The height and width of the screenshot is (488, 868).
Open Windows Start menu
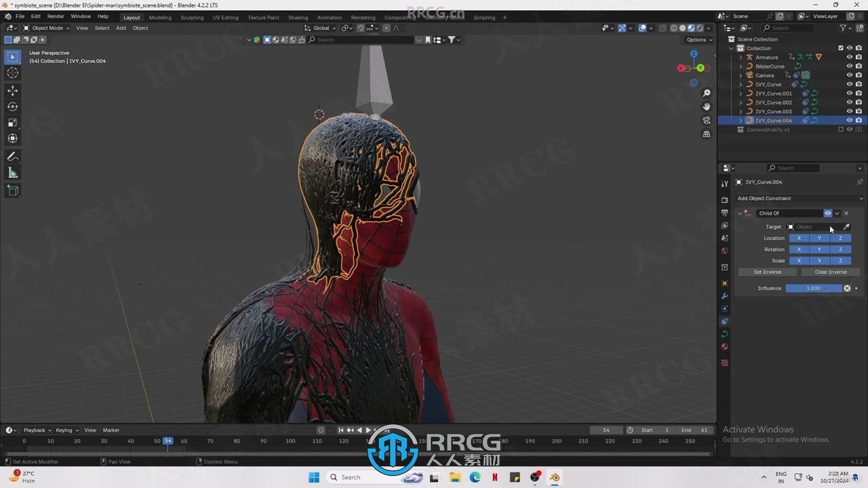pyautogui.click(x=314, y=477)
